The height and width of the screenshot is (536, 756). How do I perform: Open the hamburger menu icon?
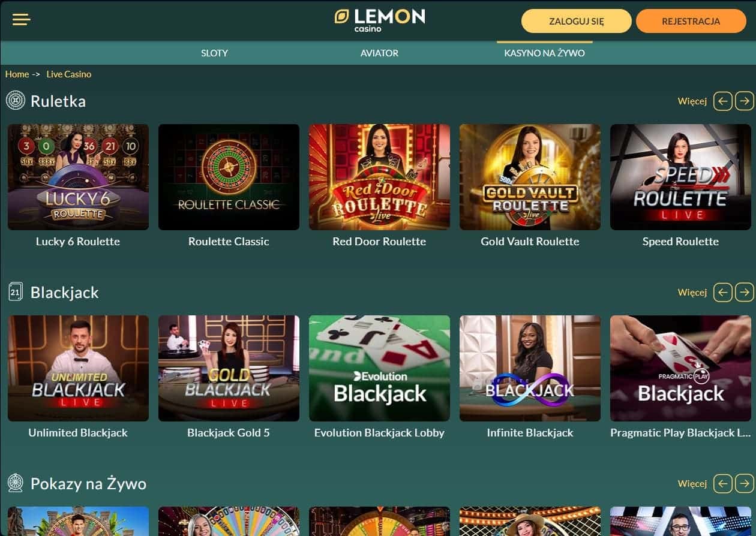click(22, 20)
